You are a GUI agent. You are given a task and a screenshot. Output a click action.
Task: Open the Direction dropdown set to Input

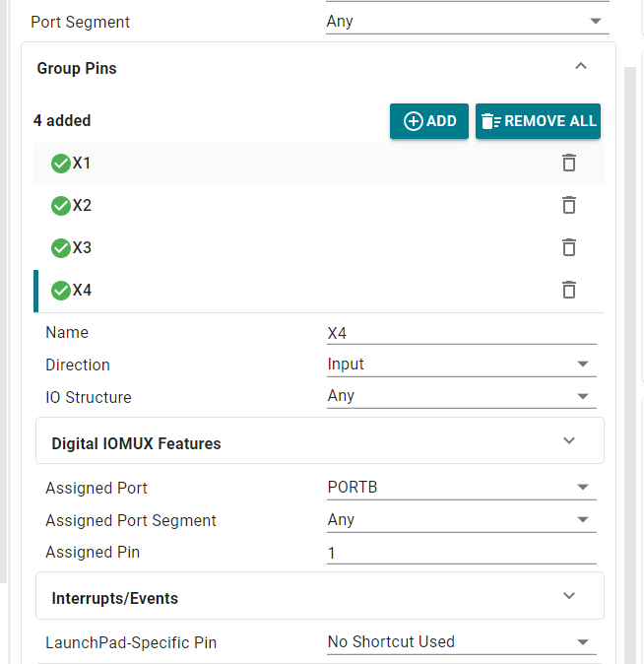(x=462, y=365)
